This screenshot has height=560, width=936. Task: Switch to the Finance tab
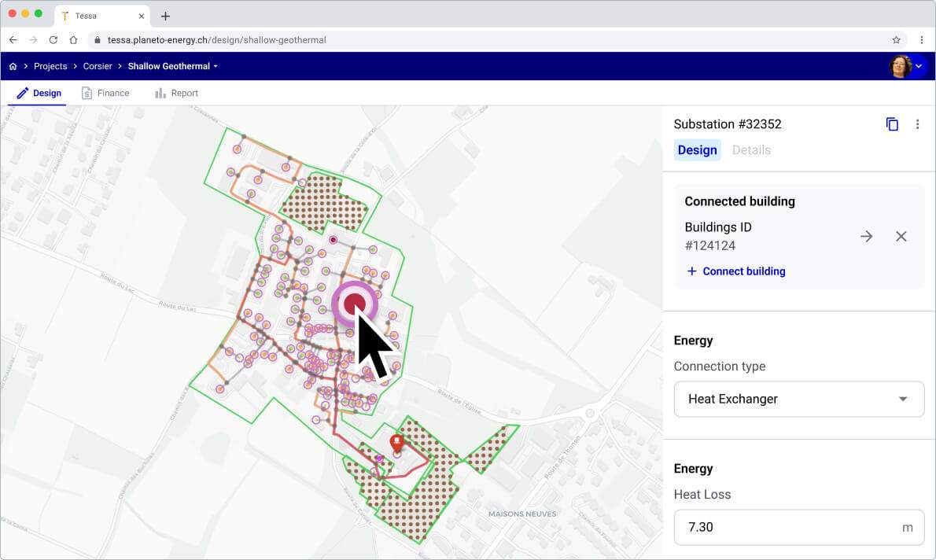point(105,93)
